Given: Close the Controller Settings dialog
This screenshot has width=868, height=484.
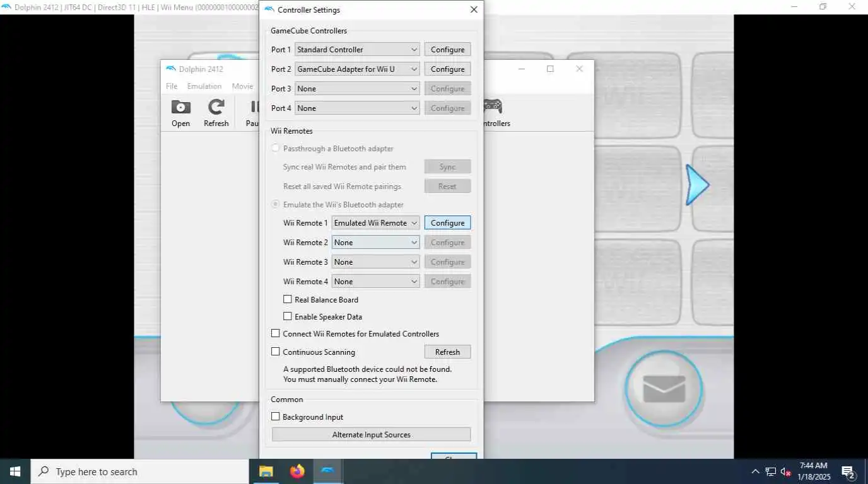Looking at the screenshot, I should click(474, 9).
